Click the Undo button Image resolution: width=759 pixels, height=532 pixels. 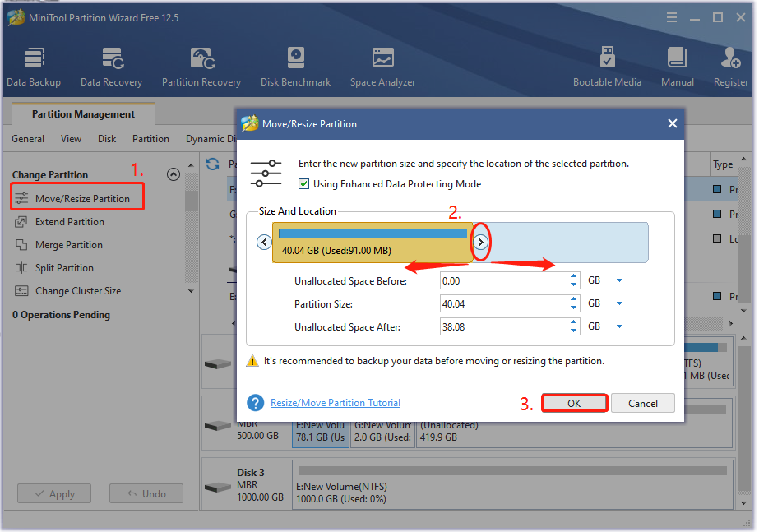[146, 493]
